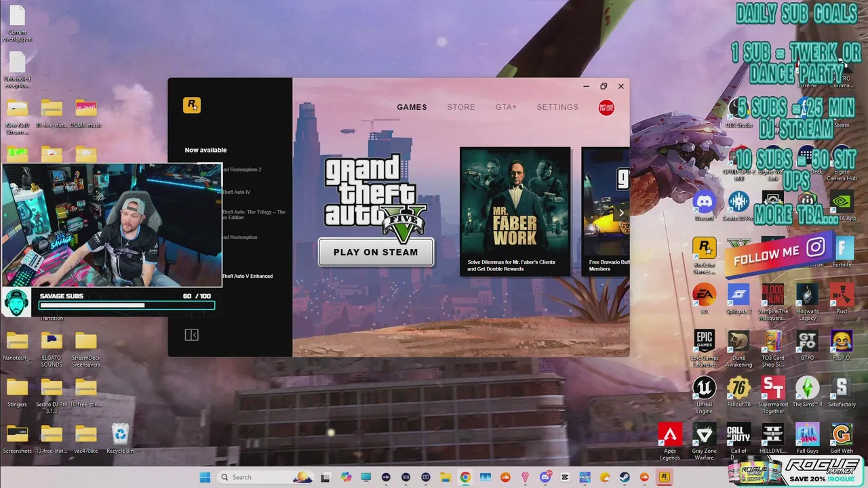
Task: Open the Screenshots folder
Action: coord(17,439)
